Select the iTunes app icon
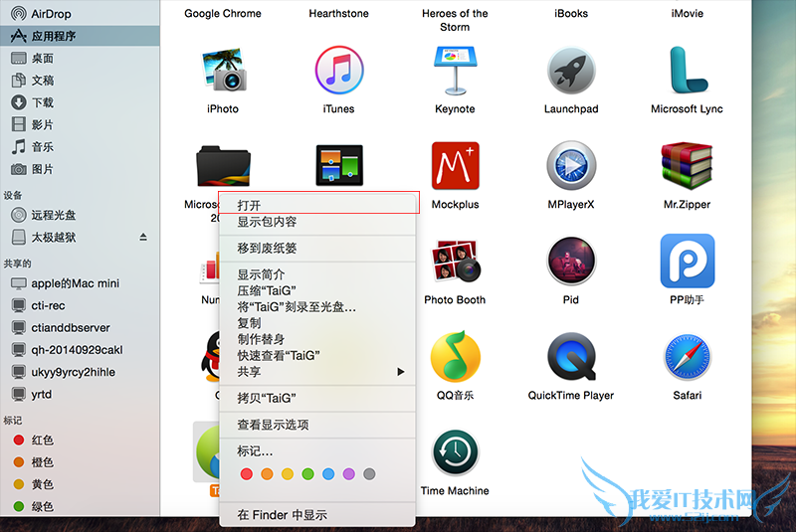This screenshot has width=796, height=532. [x=338, y=70]
